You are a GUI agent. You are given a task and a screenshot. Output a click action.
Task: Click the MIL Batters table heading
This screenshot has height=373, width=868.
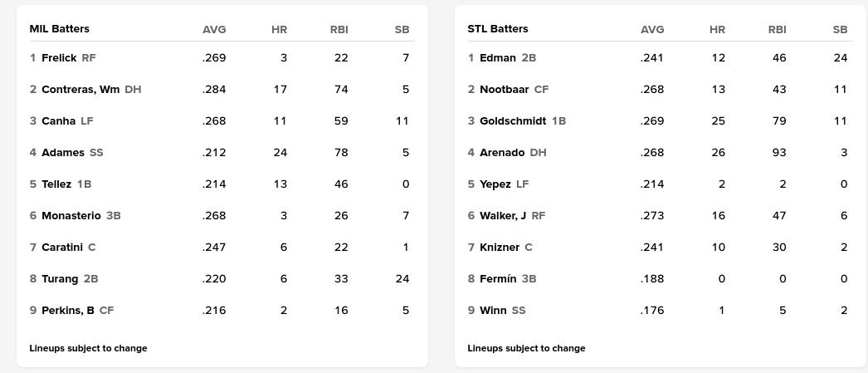pos(60,29)
